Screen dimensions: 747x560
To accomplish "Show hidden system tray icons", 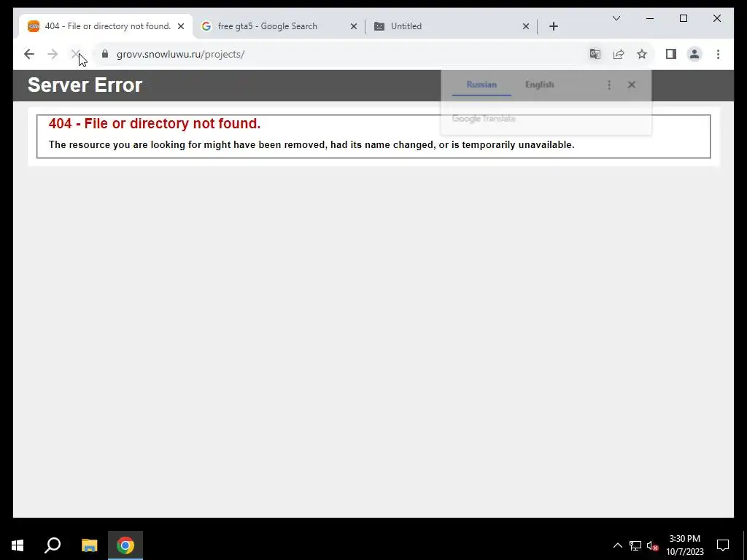I will click(617, 545).
